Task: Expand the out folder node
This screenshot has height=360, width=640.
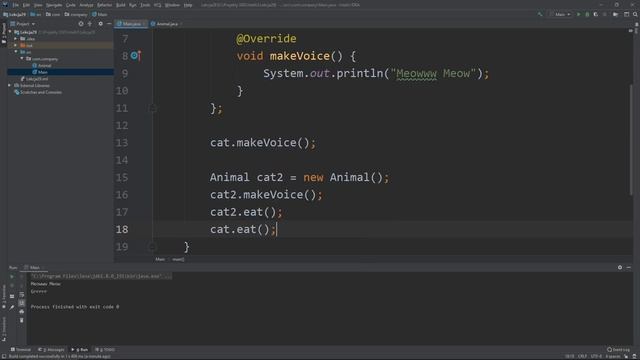Action: click(x=16, y=45)
